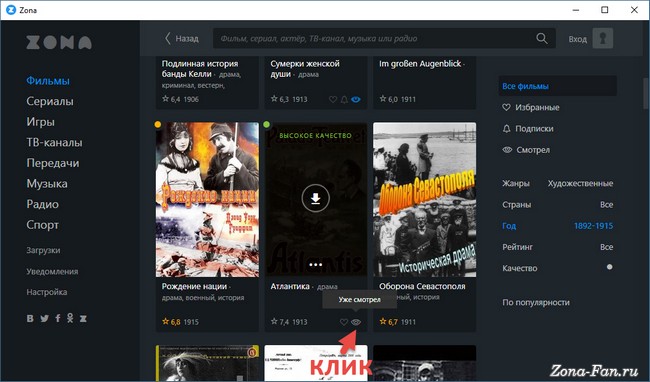Click the Вход login link
Screen dimensions: 650x382
click(x=577, y=39)
